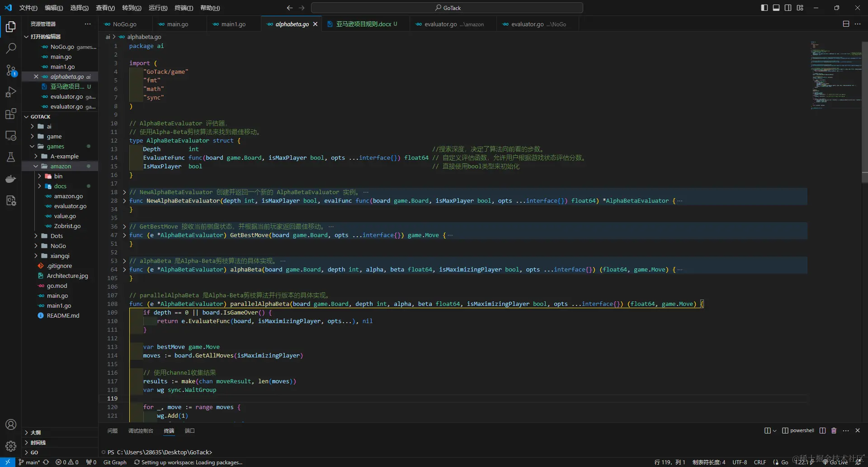Screen dimensions: 868x467
Task: Click the code minimap preview
Action: click(835, 75)
